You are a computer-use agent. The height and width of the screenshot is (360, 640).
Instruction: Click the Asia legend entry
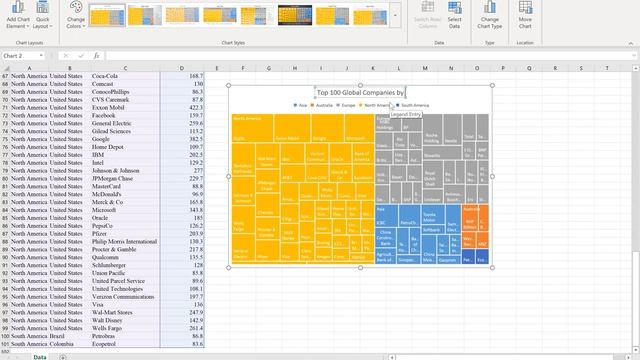pyautogui.click(x=300, y=105)
